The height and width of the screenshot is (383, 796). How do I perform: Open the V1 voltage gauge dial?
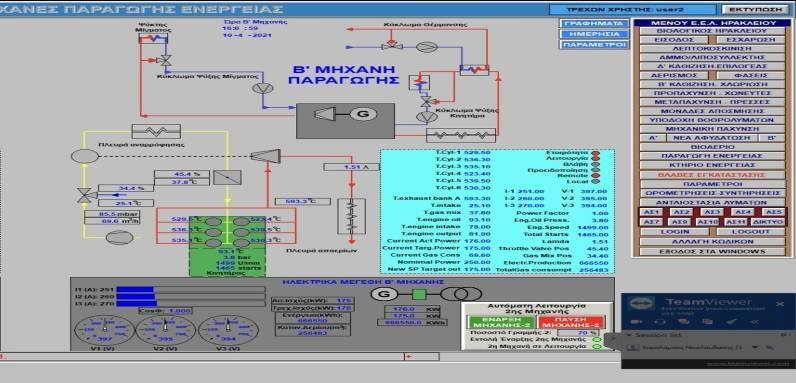[x=105, y=330]
